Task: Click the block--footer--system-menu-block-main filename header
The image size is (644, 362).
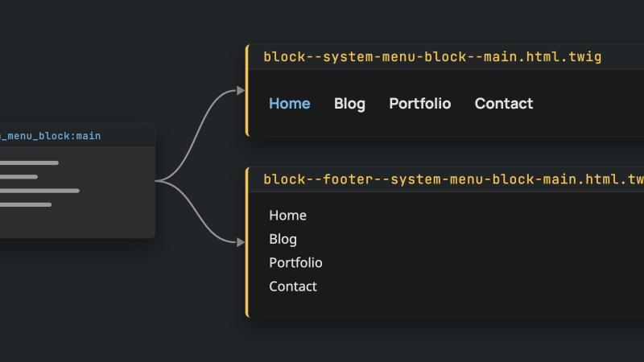Action: coord(453,179)
